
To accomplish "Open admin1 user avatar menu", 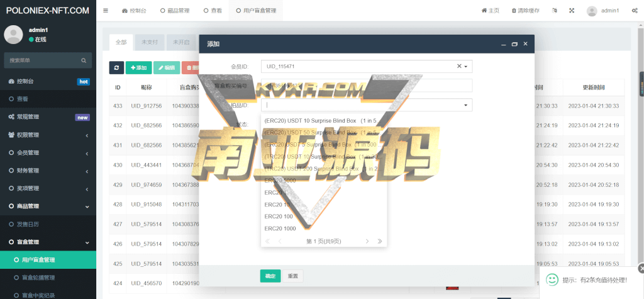I will pos(602,11).
